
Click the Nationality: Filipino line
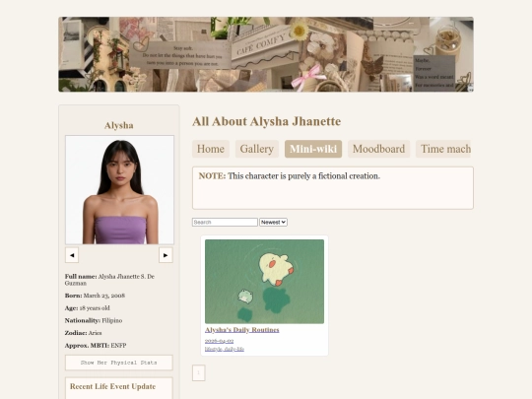click(94, 320)
